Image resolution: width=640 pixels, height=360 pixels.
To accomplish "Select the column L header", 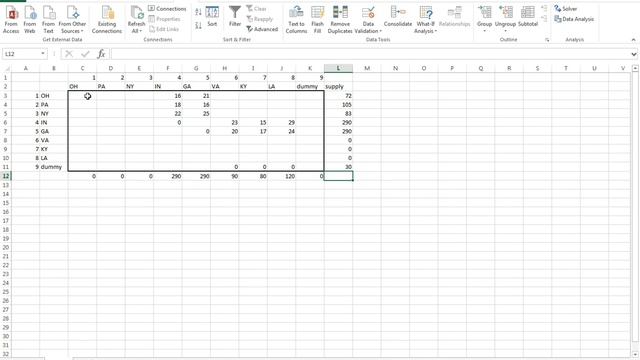I will point(338,68).
